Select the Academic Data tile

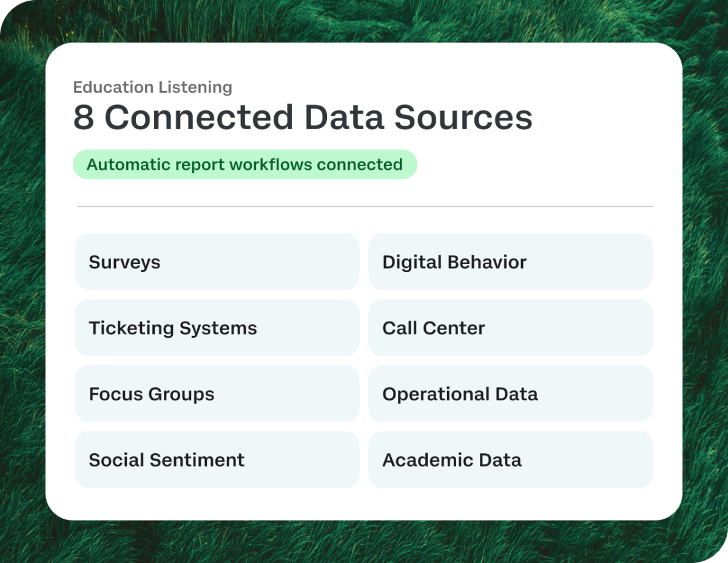pos(510,459)
